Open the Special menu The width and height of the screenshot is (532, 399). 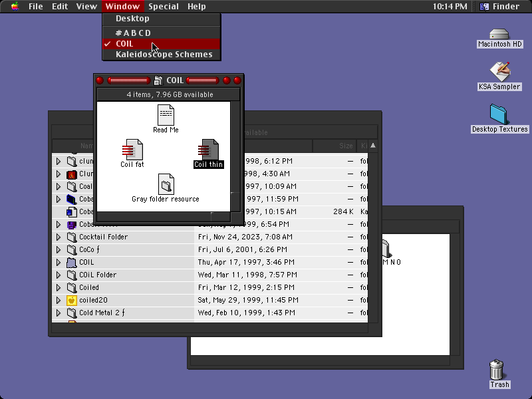[x=164, y=7]
